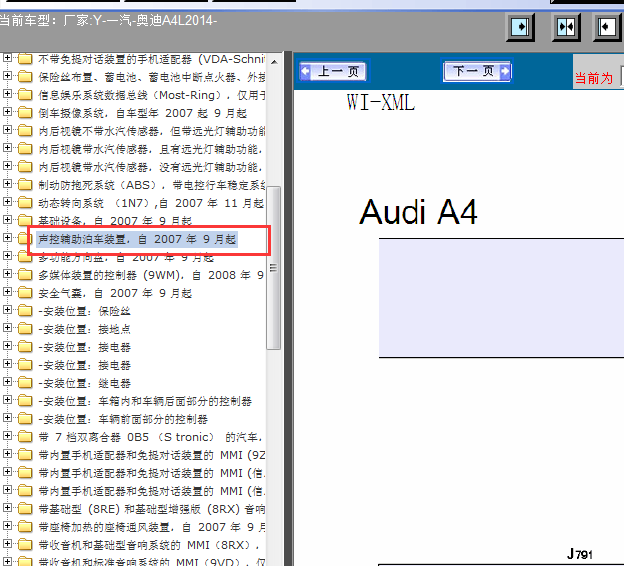Select 带基础型 (8RE) 和基础型增强版 entry
Image resolution: width=624 pixels, height=566 pixels.
152,509
